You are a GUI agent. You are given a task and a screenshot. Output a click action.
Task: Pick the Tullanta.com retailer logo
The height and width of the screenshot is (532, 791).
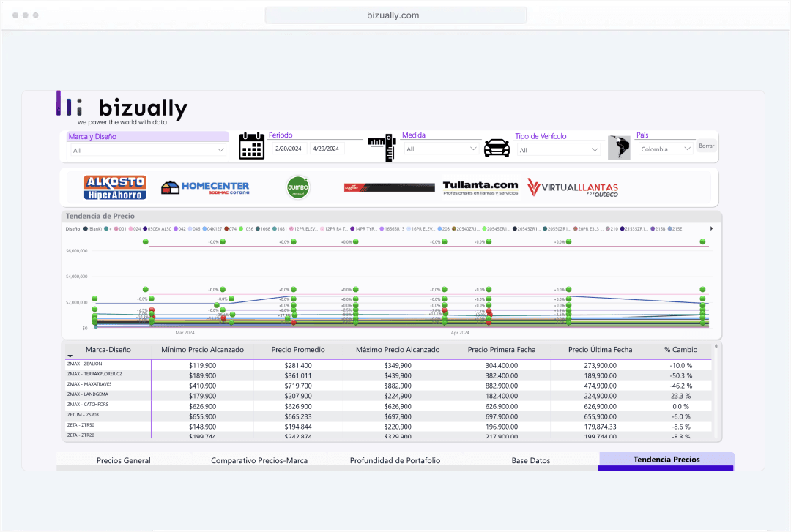[x=480, y=187]
